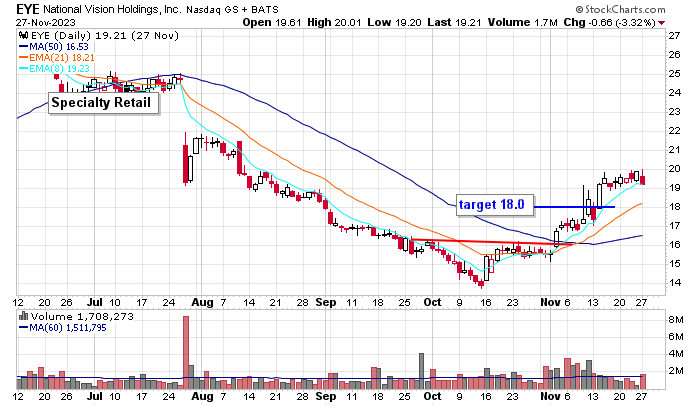
Task: Click the Sep label under the price chart
Action: click(x=325, y=302)
